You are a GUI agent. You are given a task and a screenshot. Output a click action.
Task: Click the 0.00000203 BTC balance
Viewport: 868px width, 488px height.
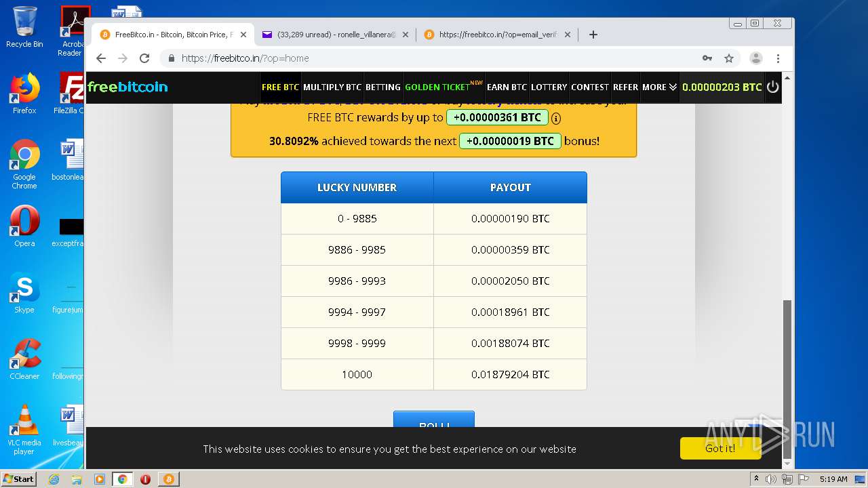click(x=722, y=87)
